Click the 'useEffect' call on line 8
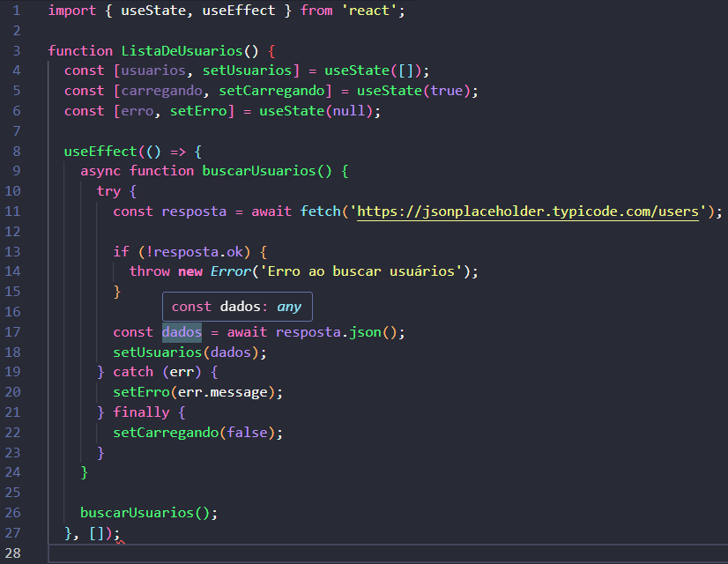 pyautogui.click(x=100, y=152)
